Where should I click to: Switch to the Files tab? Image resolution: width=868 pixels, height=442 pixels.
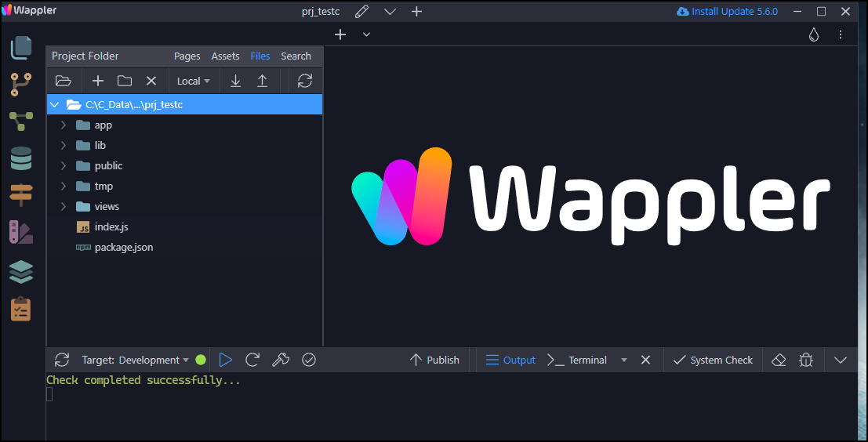260,56
